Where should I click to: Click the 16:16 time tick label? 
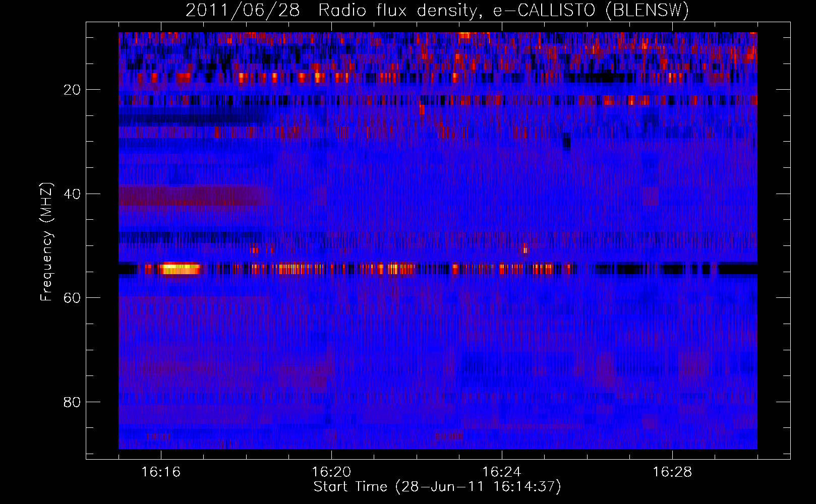click(x=161, y=472)
